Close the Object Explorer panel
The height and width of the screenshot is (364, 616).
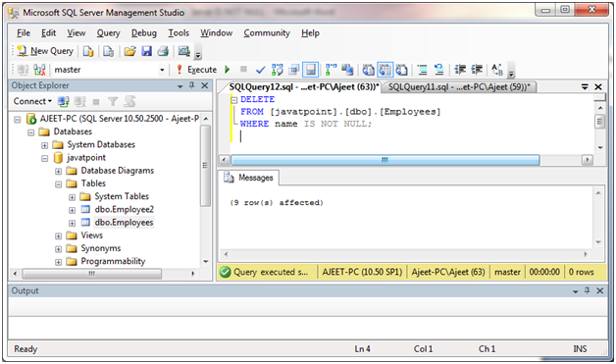click(205, 85)
